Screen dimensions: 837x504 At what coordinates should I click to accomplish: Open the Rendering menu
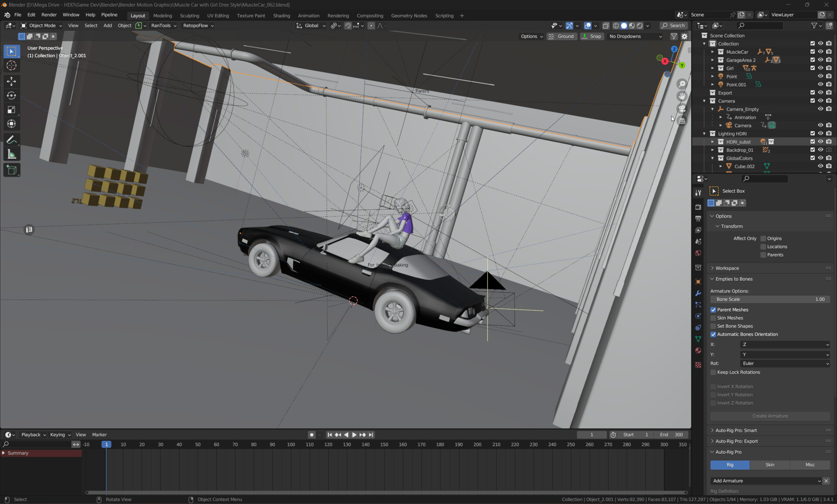pyautogui.click(x=338, y=15)
